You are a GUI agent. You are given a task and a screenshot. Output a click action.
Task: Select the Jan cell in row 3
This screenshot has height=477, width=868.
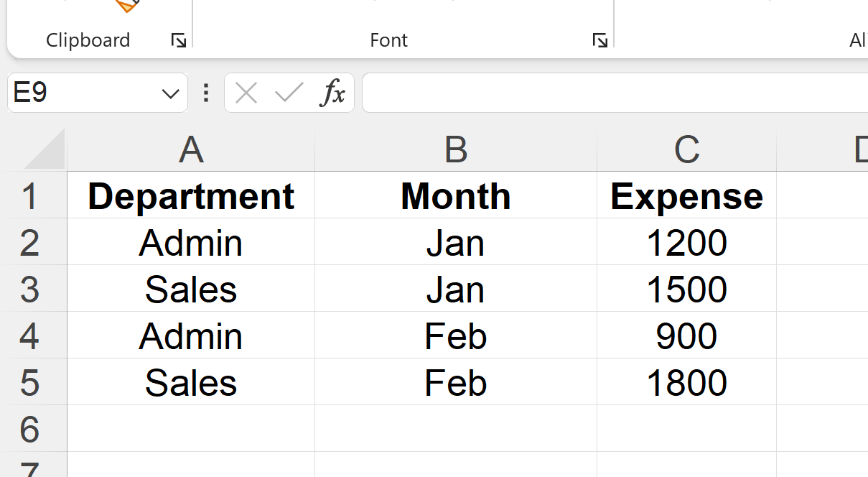click(x=456, y=289)
